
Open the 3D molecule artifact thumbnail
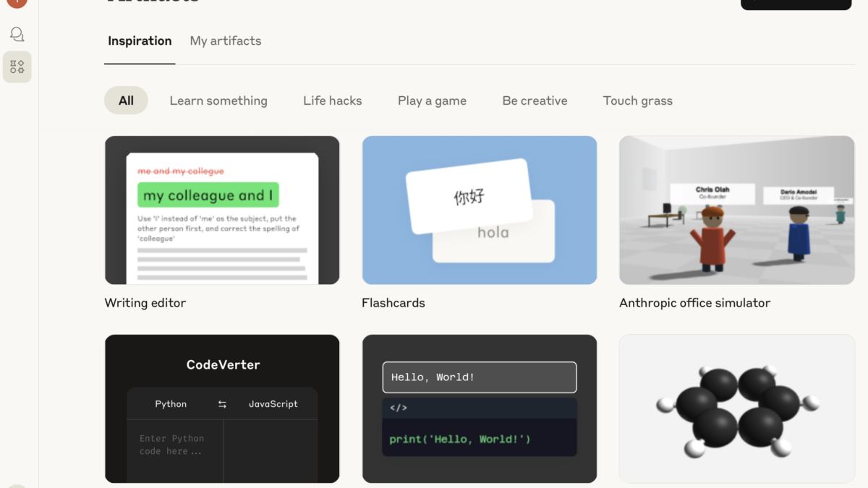pyautogui.click(x=736, y=408)
